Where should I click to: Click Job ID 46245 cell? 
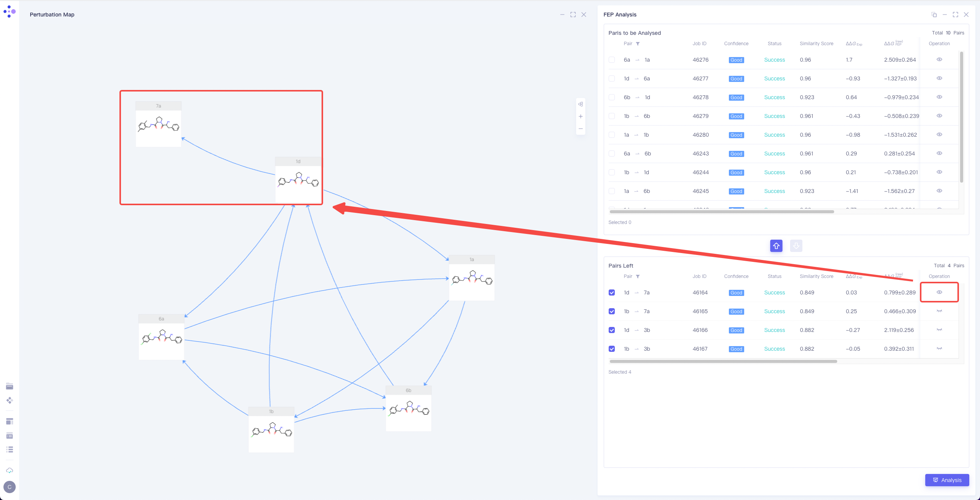click(701, 191)
